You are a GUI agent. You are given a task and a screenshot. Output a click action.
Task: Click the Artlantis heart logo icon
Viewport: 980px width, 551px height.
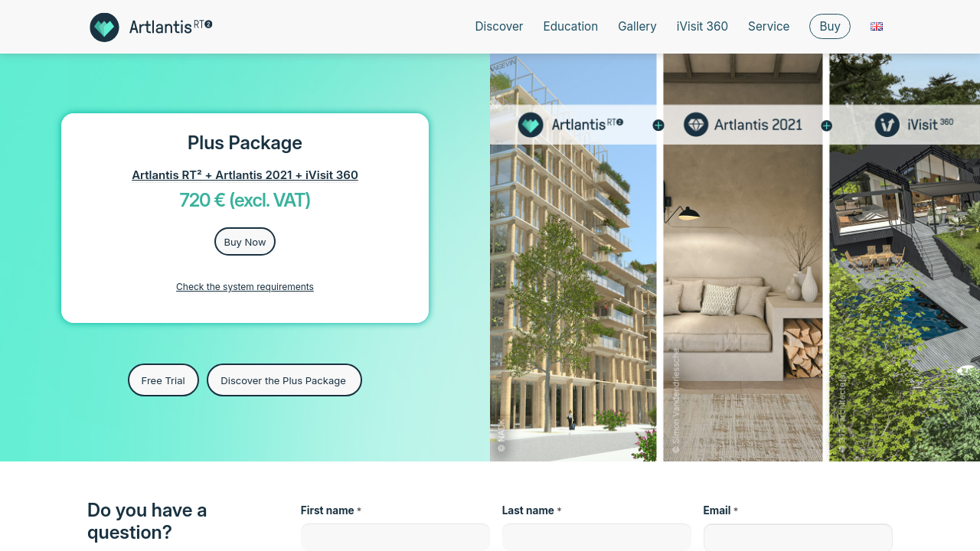coord(104,28)
